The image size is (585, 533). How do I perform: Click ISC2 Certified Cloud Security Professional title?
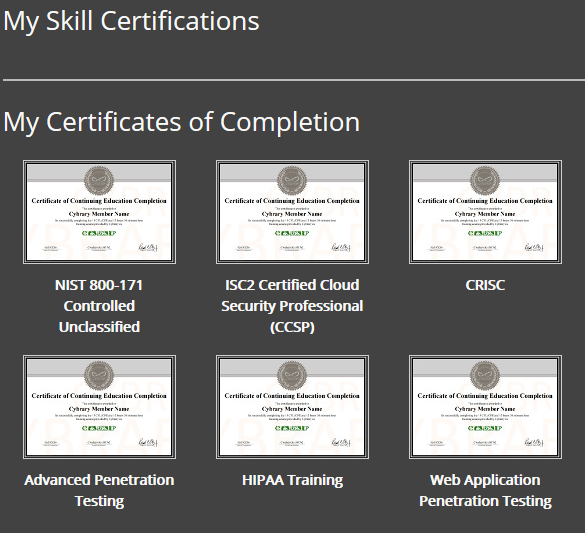click(x=292, y=306)
